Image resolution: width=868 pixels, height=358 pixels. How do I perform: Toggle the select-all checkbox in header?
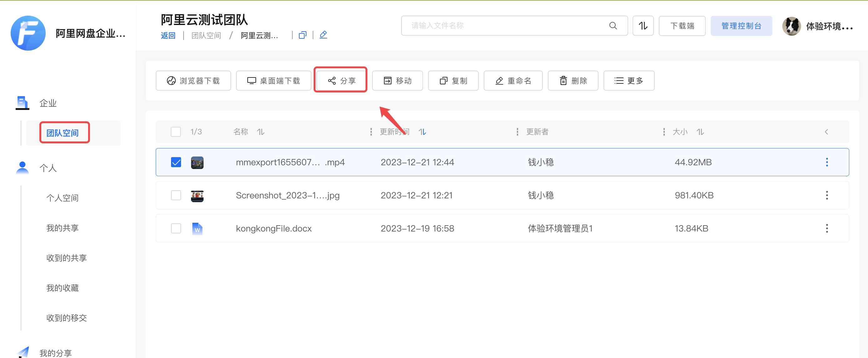tap(175, 132)
